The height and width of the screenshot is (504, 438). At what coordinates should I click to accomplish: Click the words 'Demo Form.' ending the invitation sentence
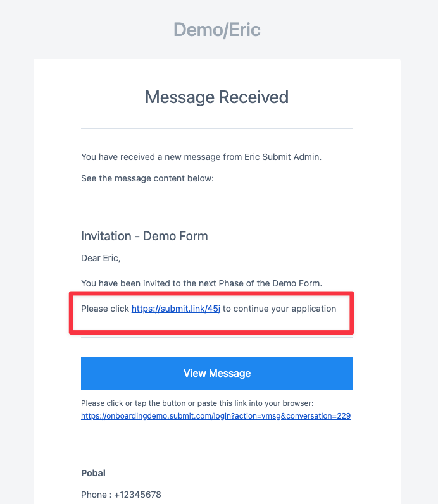click(297, 283)
